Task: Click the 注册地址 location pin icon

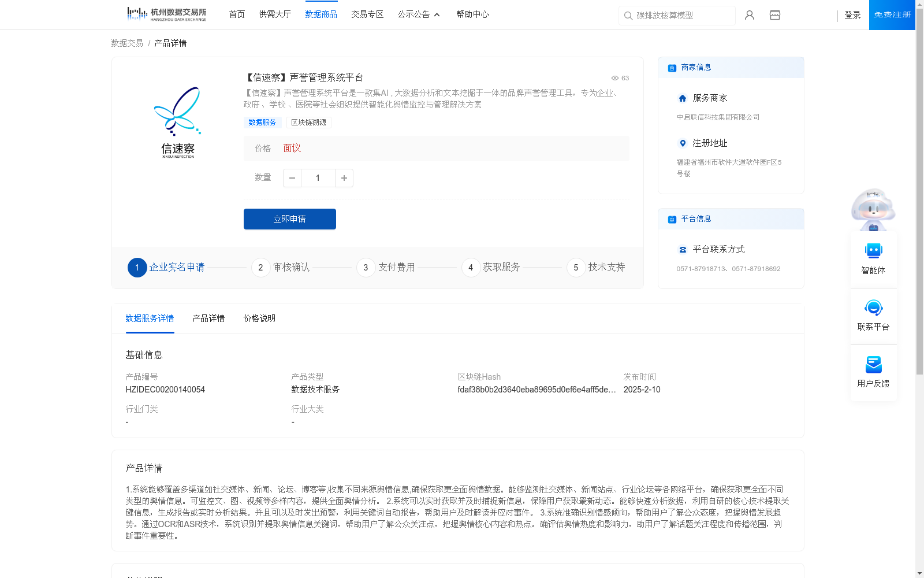Action: [683, 143]
